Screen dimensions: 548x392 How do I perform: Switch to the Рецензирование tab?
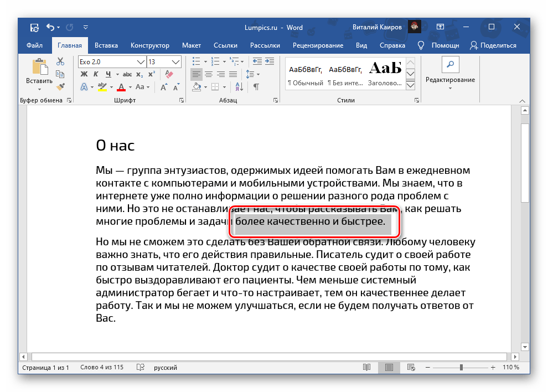(x=318, y=45)
